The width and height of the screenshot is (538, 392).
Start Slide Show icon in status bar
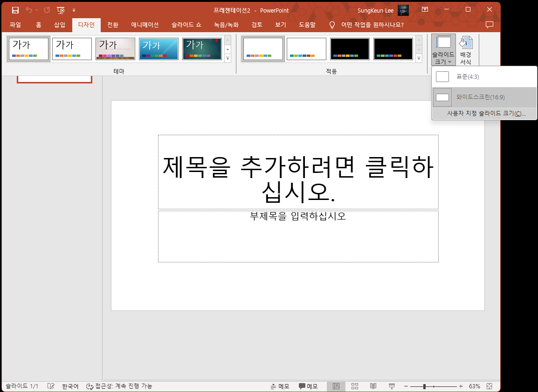(x=392, y=386)
